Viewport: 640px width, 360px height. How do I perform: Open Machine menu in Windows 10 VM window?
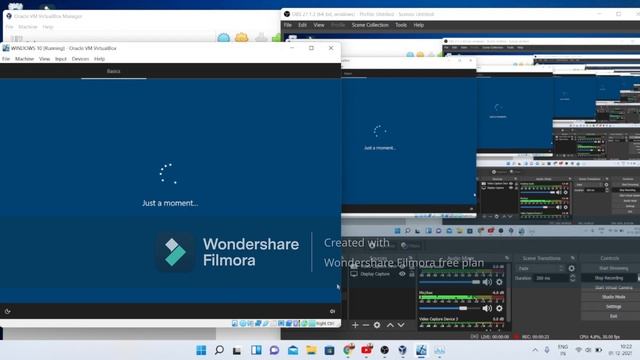(24, 59)
